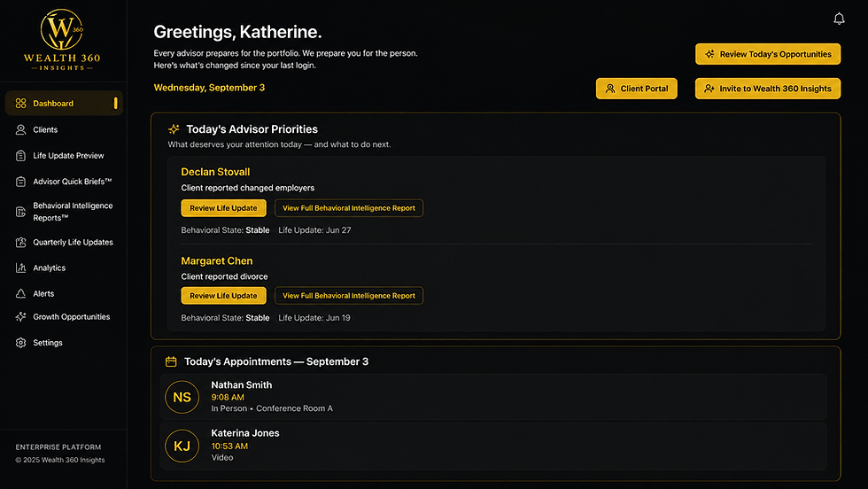Viewport: 868px width, 489px height.
Task: Click 'Life Update: Jun 27' text
Action: pyautogui.click(x=314, y=230)
